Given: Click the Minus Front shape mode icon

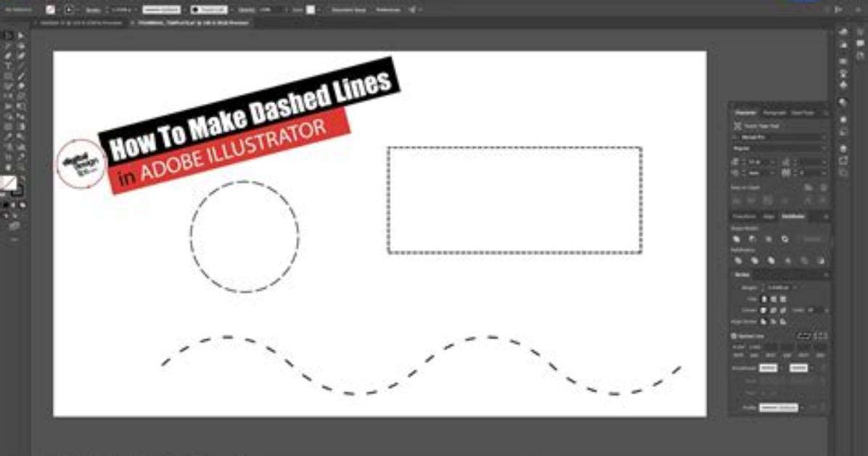Looking at the screenshot, I should click(x=753, y=239).
